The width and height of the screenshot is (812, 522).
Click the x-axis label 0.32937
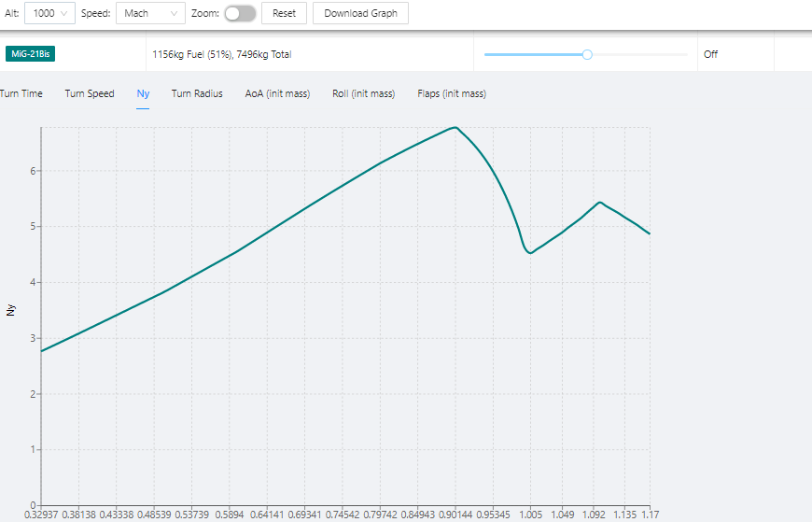[x=41, y=515]
